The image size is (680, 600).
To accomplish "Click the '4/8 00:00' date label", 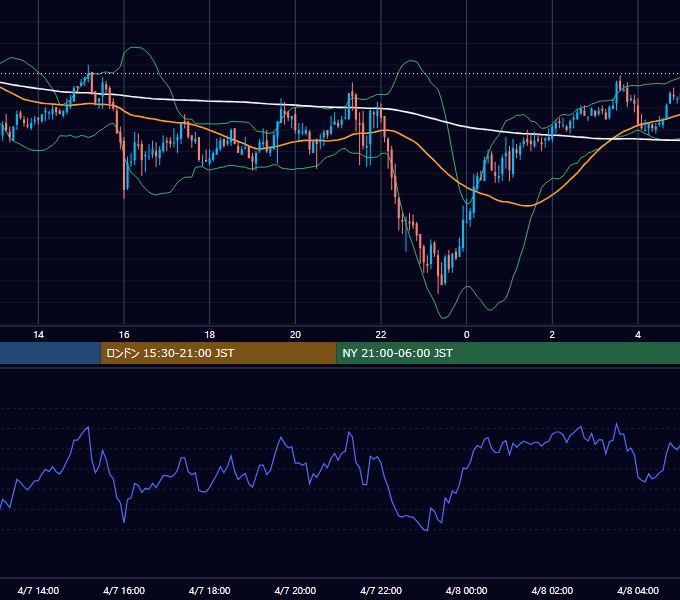I will (x=467, y=590).
